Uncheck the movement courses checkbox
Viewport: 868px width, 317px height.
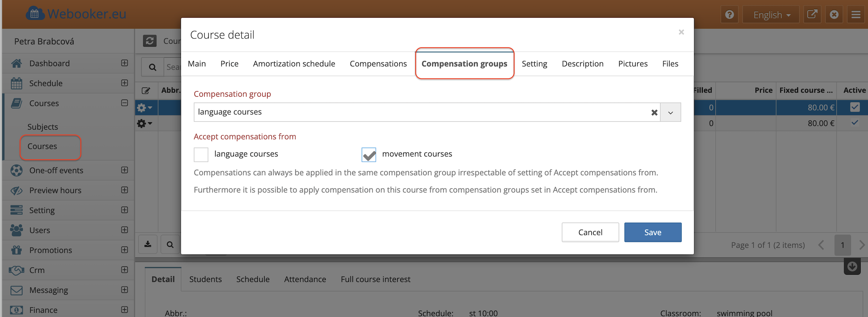369,154
